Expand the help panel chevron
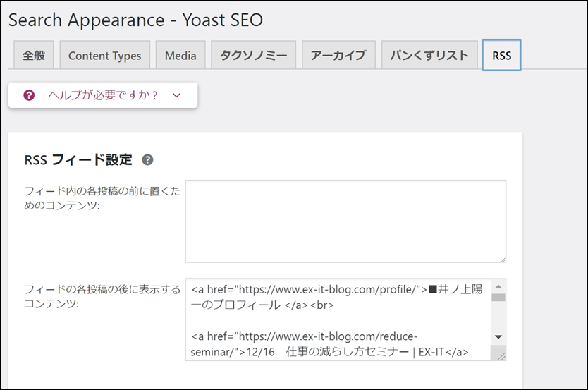The height and width of the screenshot is (390, 588). click(177, 95)
